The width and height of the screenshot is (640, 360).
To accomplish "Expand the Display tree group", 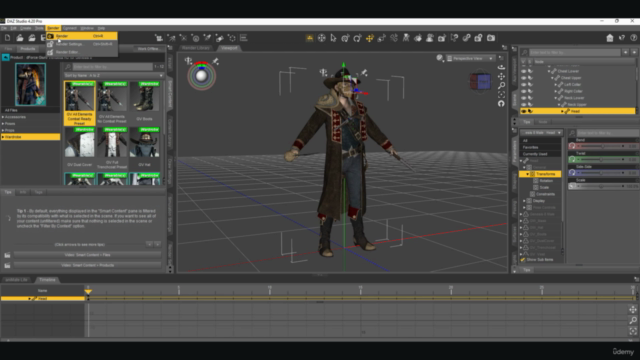I will pyautogui.click(x=524, y=201).
